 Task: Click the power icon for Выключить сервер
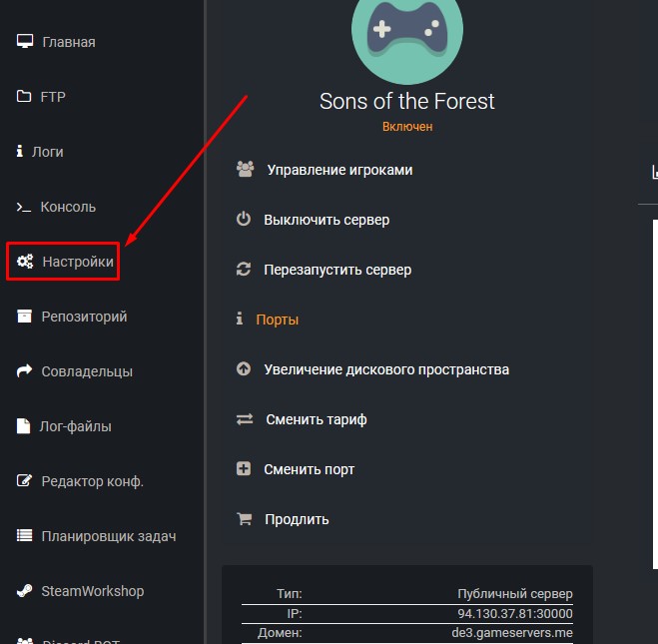(x=244, y=220)
